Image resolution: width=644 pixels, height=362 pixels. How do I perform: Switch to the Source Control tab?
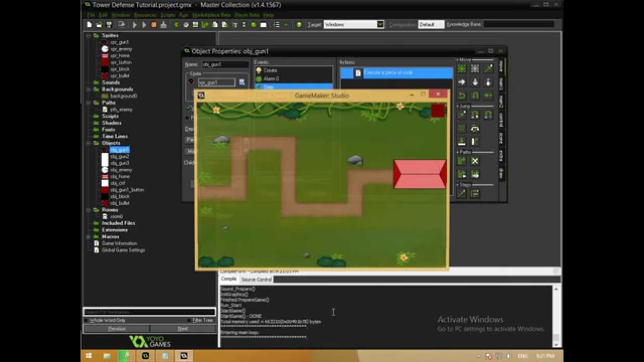click(x=256, y=280)
